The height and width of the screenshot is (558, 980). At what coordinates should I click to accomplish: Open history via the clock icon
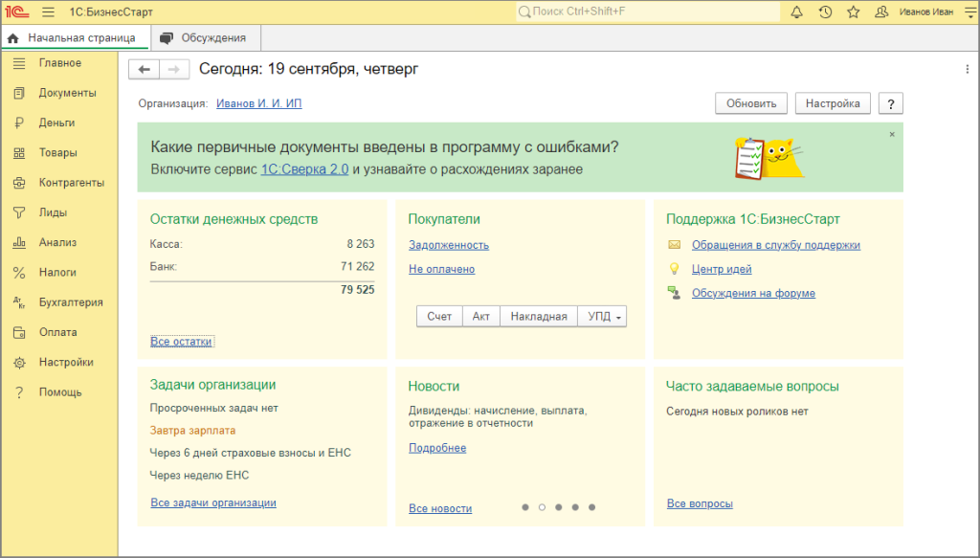(823, 11)
